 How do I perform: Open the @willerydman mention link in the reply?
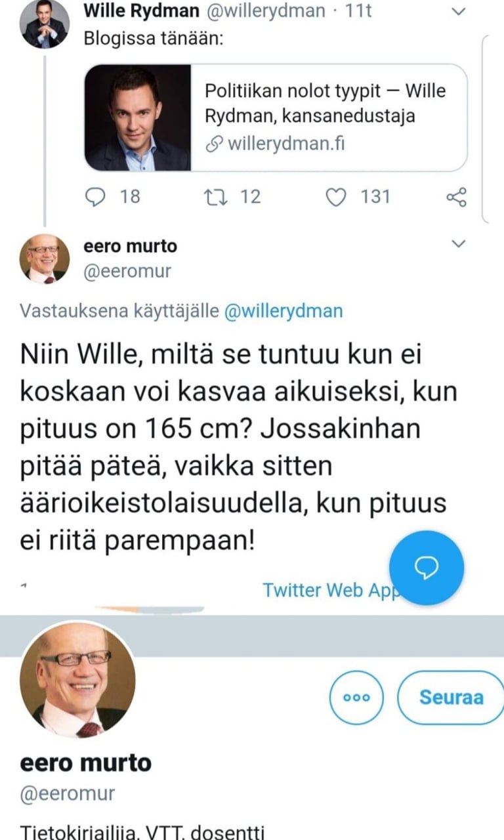pos(283,310)
